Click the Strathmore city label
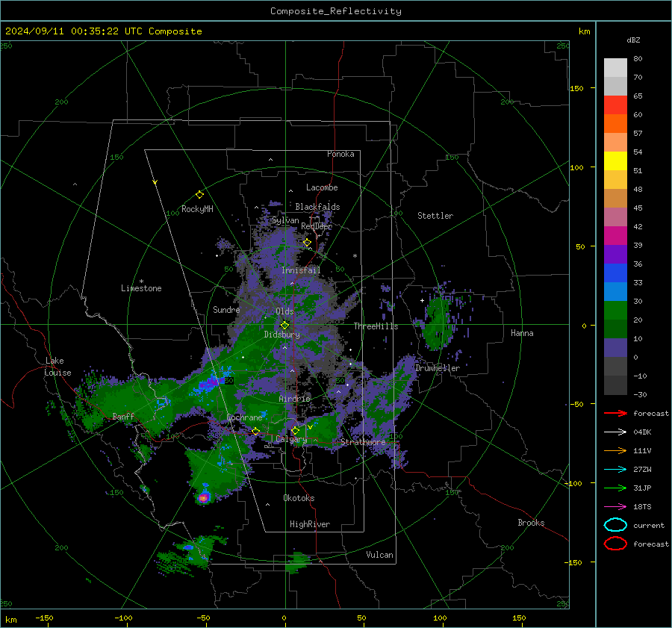This screenshot has width=672, height=628. 363,441
